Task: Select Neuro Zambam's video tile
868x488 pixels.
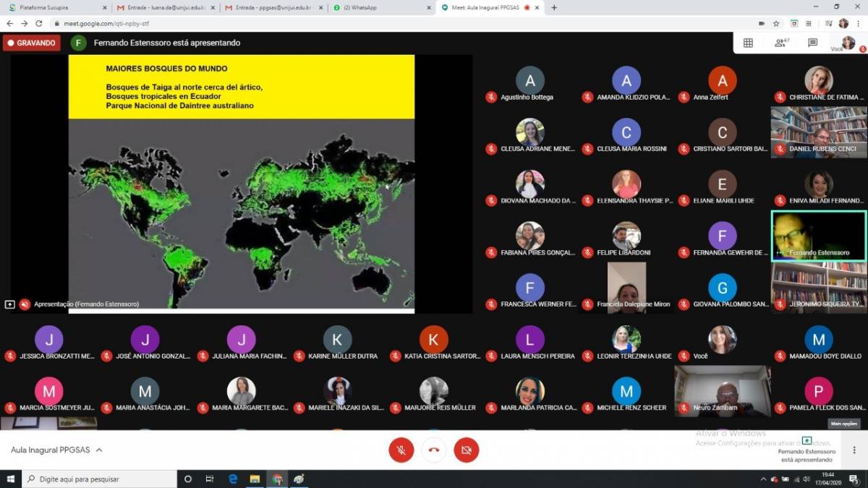Action: (x=722, y=391)
